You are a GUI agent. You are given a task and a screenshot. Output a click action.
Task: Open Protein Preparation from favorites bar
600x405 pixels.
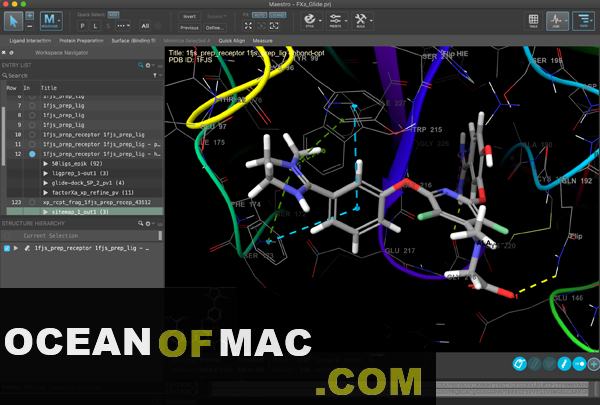(81, 41)
